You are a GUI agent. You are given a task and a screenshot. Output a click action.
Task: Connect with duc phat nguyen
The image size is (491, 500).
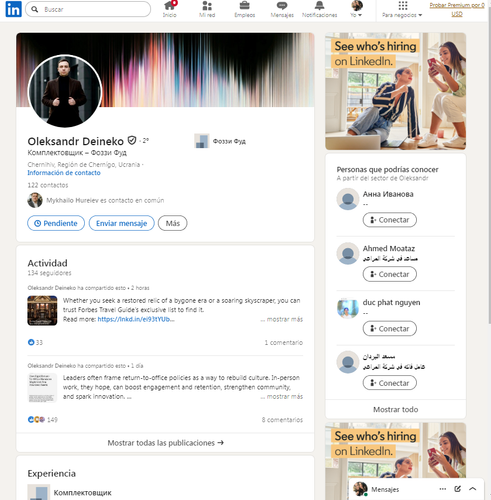[x=390, y=329]
